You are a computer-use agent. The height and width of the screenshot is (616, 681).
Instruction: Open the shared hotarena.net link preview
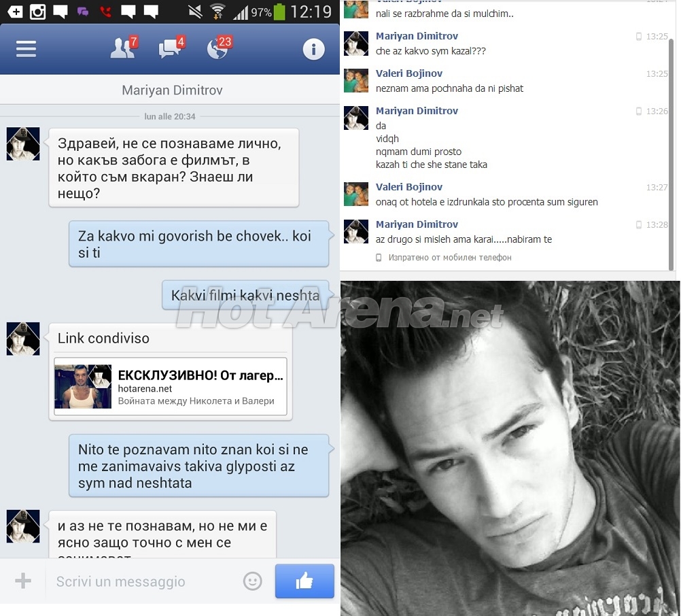click(170, 386)
